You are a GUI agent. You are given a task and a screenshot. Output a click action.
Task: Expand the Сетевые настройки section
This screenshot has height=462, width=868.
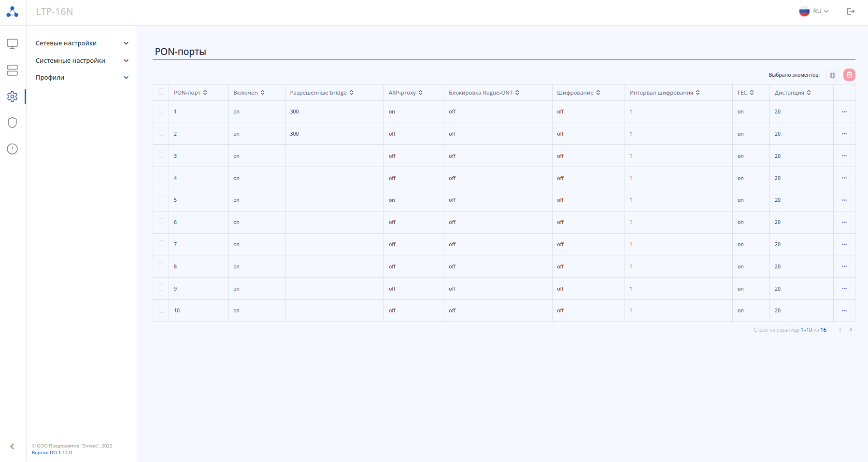[82, 43]
